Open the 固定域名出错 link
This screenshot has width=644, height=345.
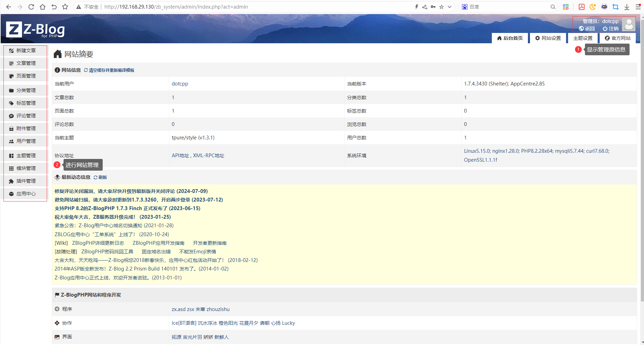click(156, 252)
